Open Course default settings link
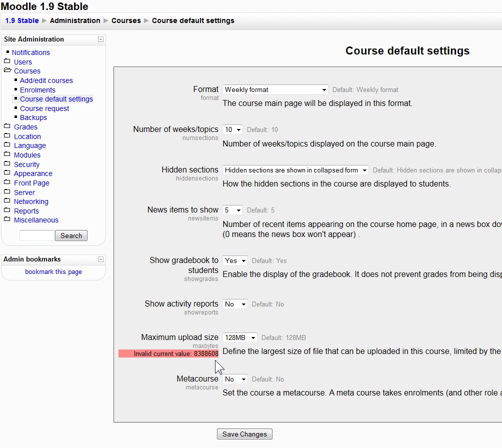 56,99
